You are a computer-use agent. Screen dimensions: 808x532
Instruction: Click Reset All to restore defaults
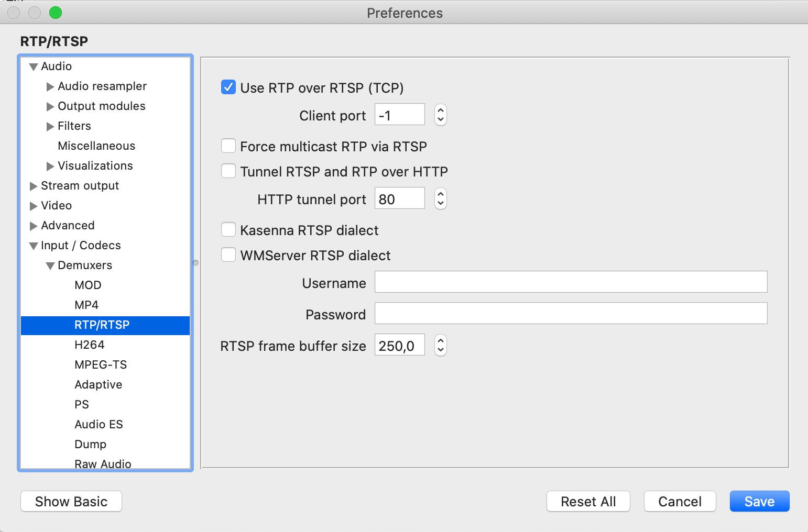[x=588, y=501]
